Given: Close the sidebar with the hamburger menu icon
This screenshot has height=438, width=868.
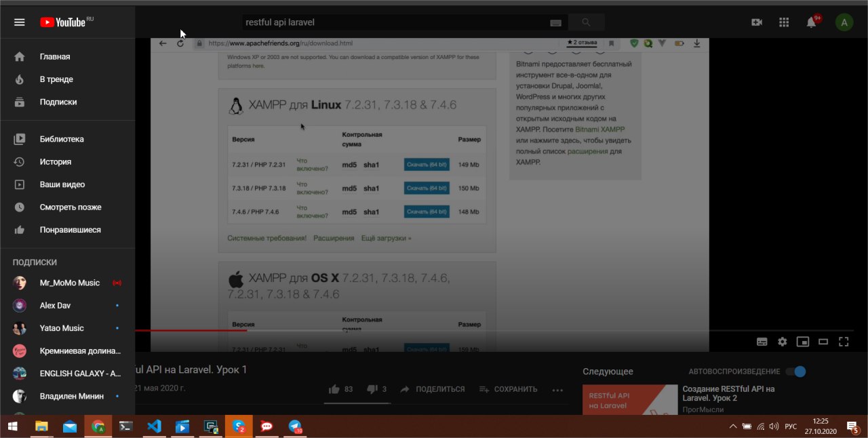Looking at the screenshot, I should pyautogui.click(x=20, y=22).
